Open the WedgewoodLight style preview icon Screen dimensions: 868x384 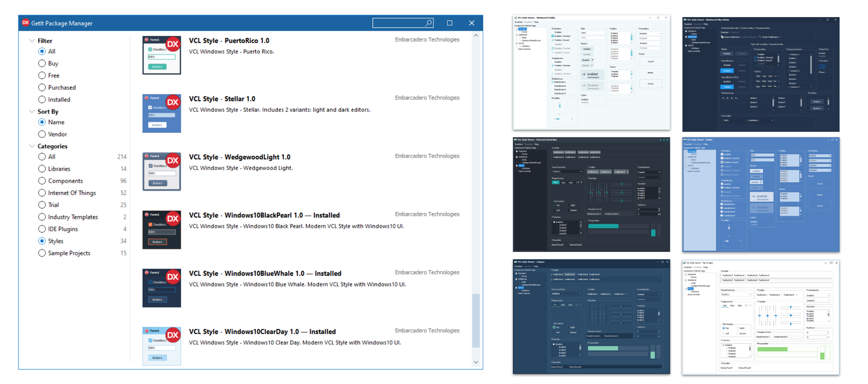[162, 171]
